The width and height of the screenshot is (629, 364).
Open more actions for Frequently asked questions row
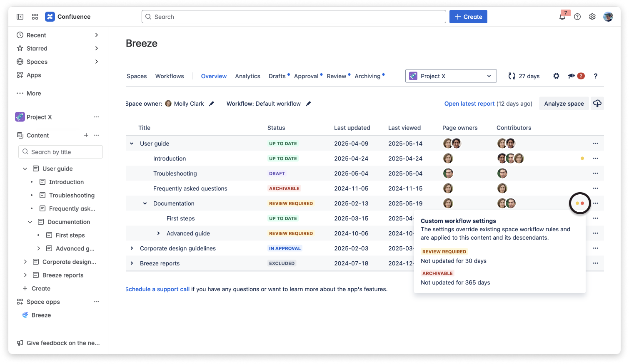click(596, 188)
